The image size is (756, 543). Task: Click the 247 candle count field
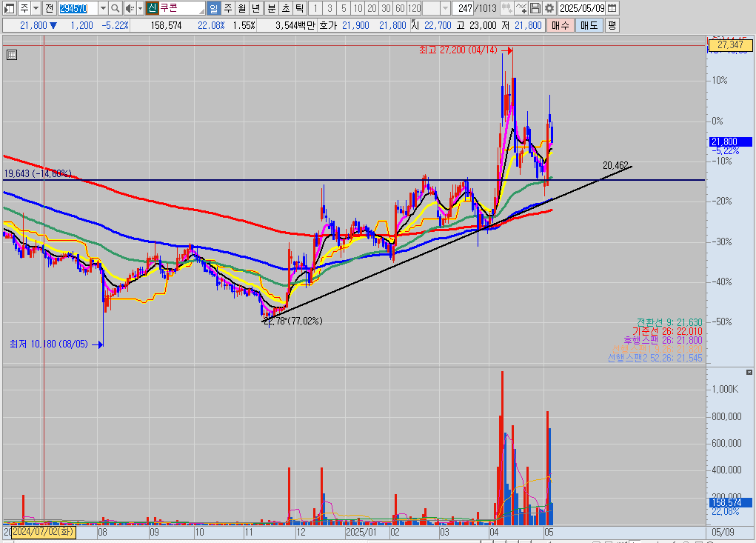(464, 8)
